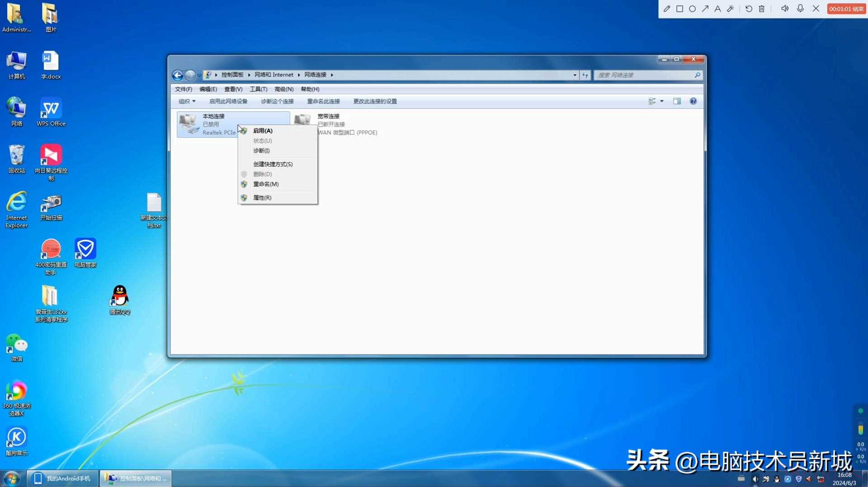Screen dimensions: 868x487
Task: Expand the 组织 dropdown menu
Action: pyautogui.click(x=187, y=101)
